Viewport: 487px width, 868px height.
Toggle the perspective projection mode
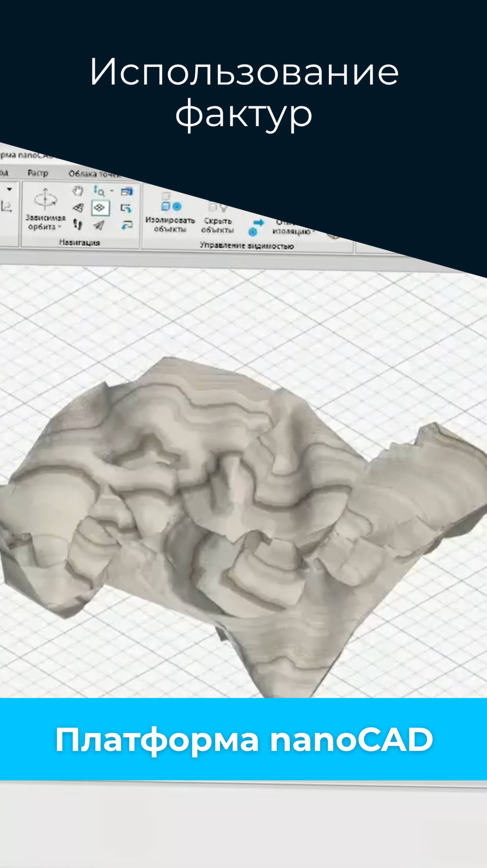(78, 208)
